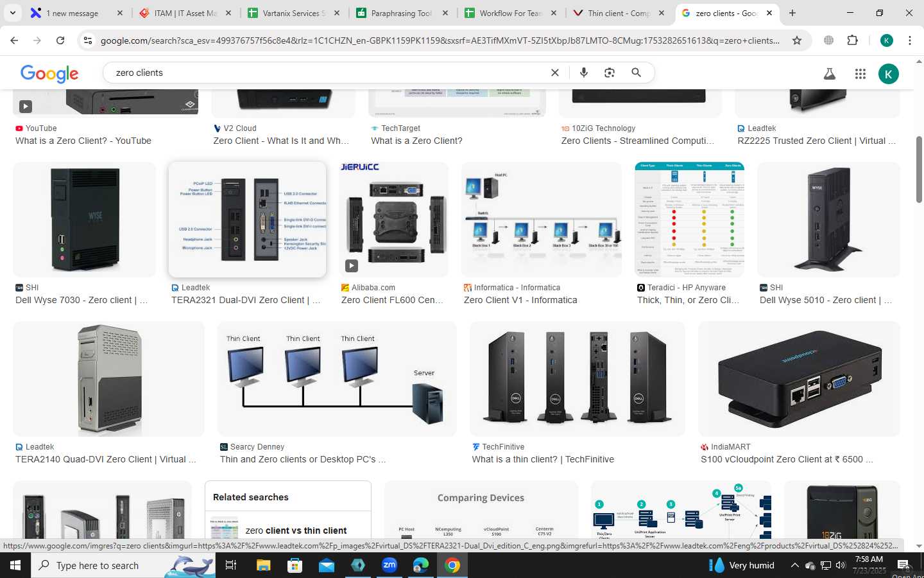Open Chrome profile K in toolbar
Image resolution: width=924 pixels, height=578 pixels.
(887, 40)
